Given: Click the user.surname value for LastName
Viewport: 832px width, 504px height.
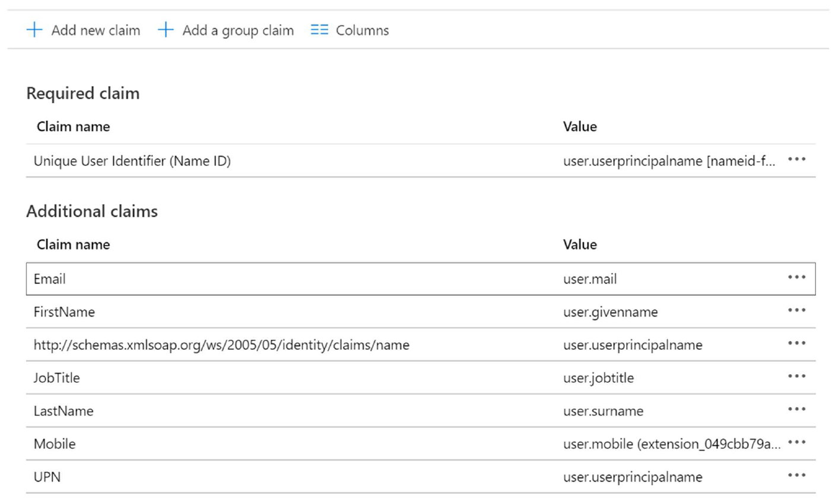Looking at the screenshot, I should click(x=603, y=411).
